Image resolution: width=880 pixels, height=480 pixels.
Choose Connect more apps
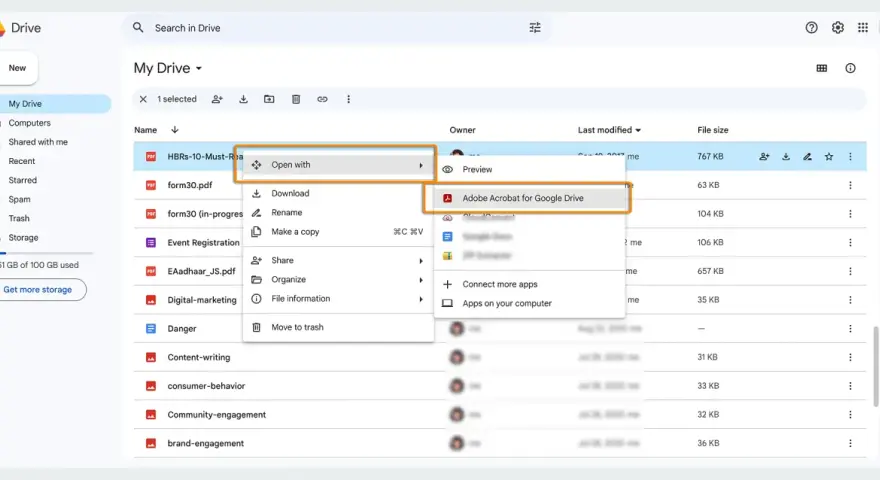tap(530, 284)
